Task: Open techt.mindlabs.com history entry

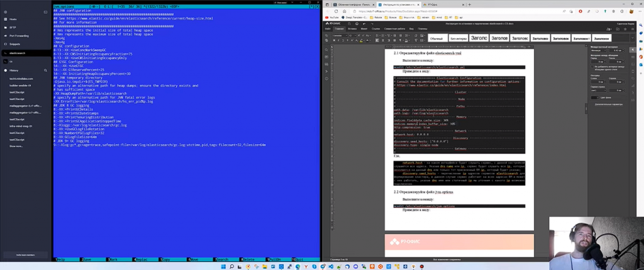Action: pyautogui.click(x=21, y=79)
